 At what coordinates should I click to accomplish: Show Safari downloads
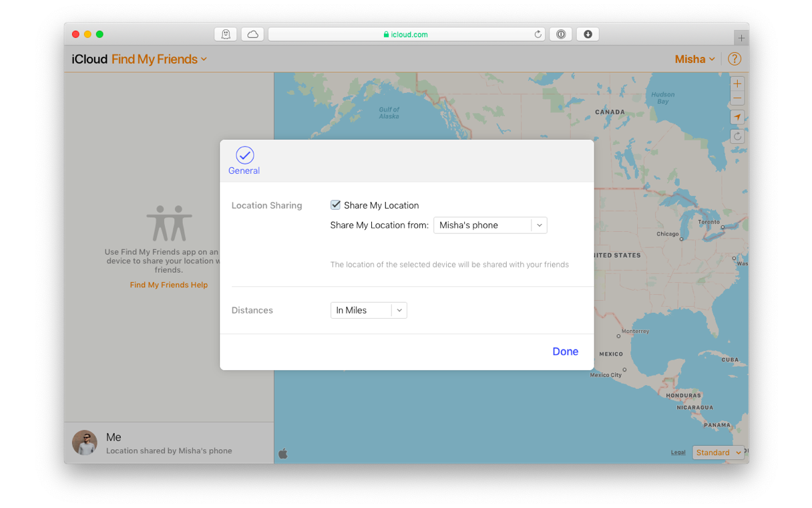[588, 34]
